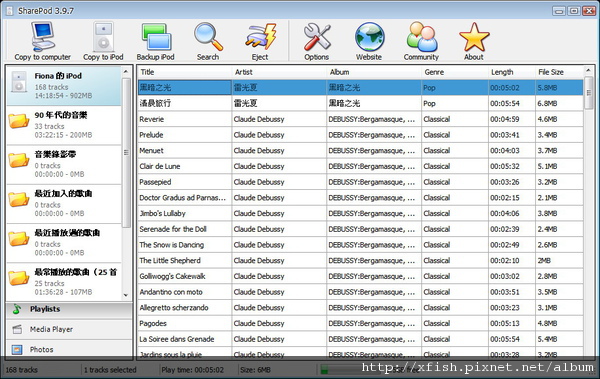Select the track 清晨旅行
600x379 pixels.
tap(184, 103)
